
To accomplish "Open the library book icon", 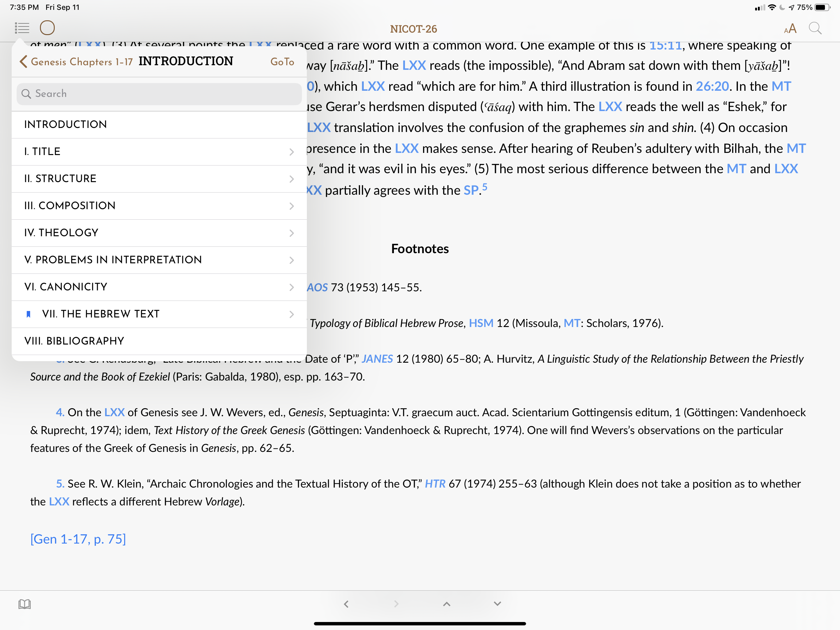I will 25,604.
